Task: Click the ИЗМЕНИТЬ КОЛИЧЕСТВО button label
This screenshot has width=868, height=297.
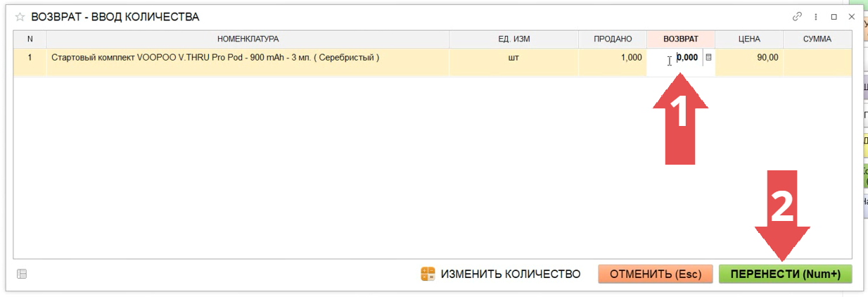Action: 510,274
